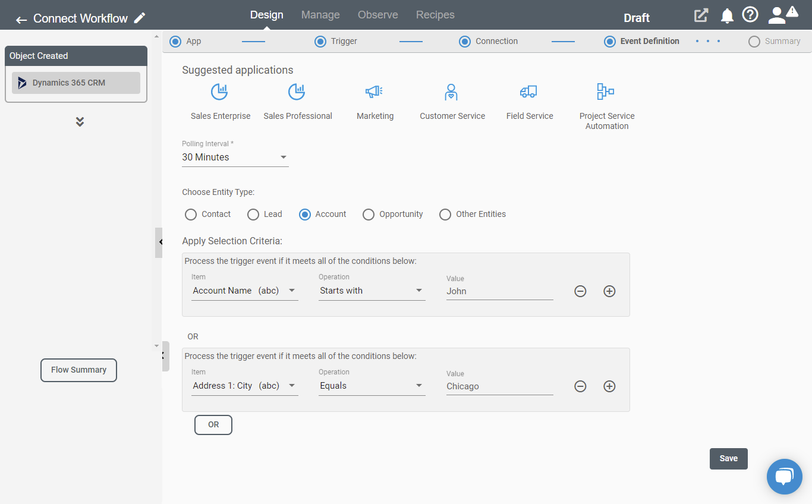Add condition after Account Name with plus icon

[x=609, y=291]
